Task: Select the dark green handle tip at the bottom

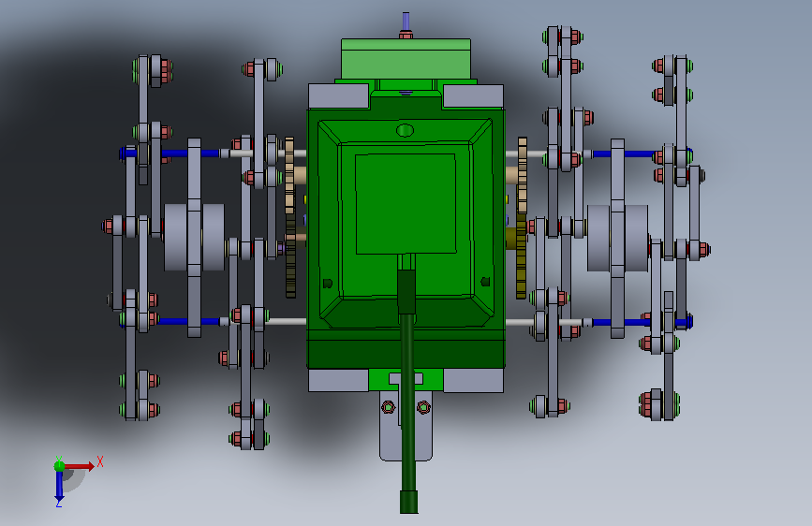Action: click(408, 503)
